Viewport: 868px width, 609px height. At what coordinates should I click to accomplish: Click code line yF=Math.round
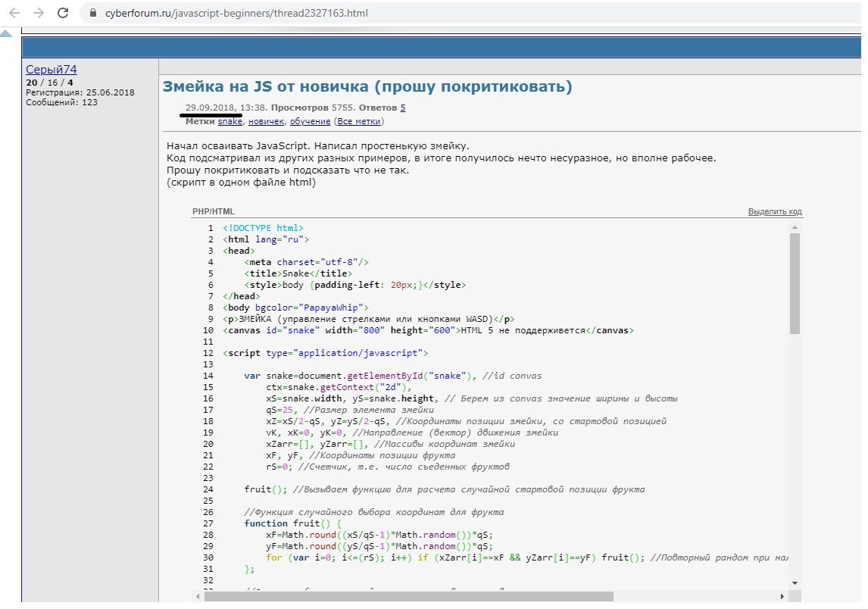coord(379,546)
